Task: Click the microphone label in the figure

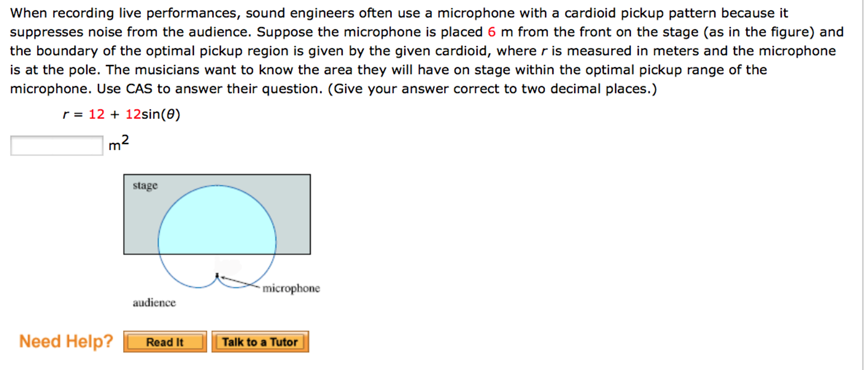Action: [292, 289]
